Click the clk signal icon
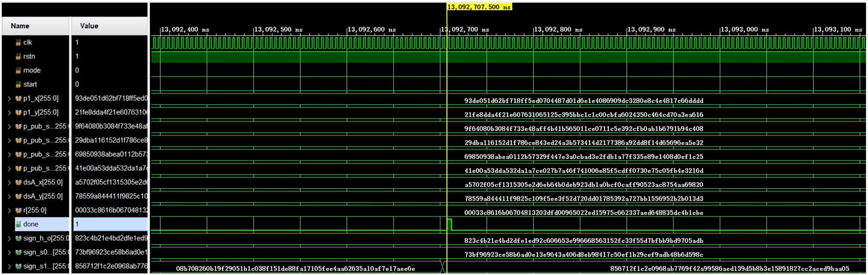The width and height of the screenshot is (868, 275). pos(18,43)
